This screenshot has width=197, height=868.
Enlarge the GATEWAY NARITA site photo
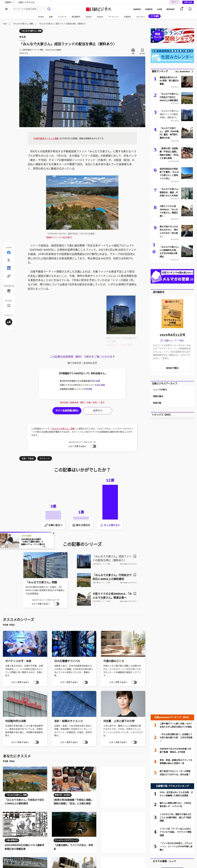(x=82, y=203)
